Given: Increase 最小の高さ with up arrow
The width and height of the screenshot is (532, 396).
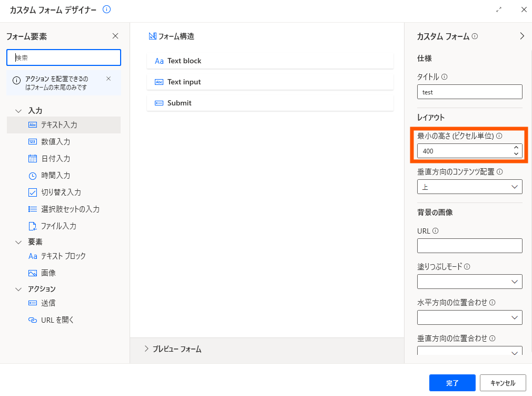Looking at the screenshot, I should pos(516,148).
